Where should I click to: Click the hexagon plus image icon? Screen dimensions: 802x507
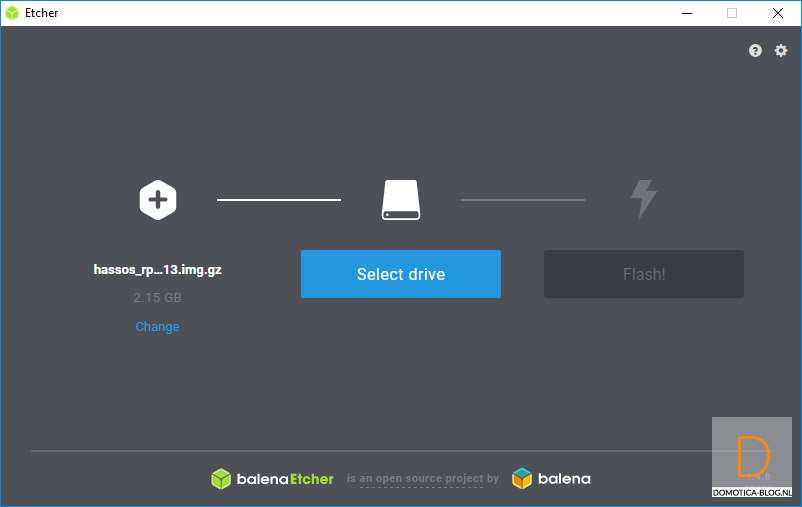coord(157,200)
